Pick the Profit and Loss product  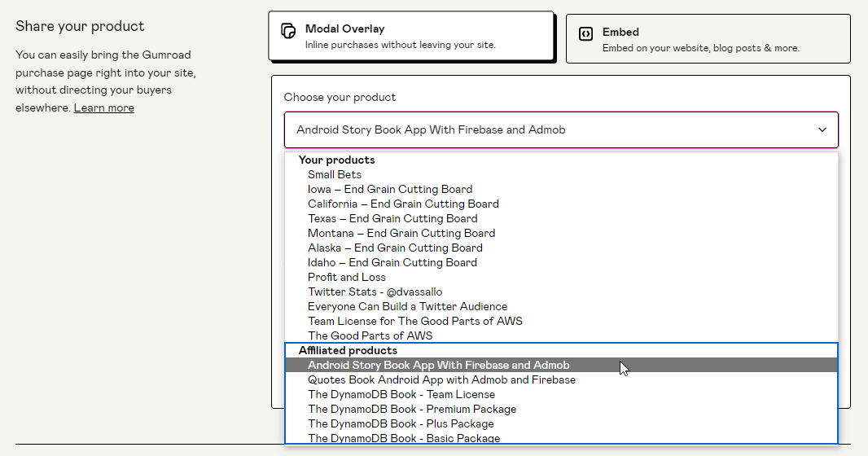pos(347,278)
